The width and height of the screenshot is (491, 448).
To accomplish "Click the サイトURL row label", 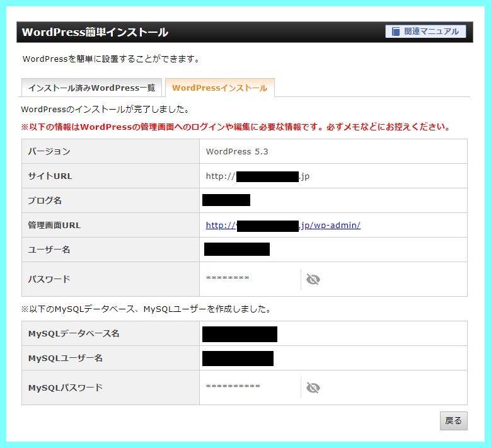I will (50, 176).
